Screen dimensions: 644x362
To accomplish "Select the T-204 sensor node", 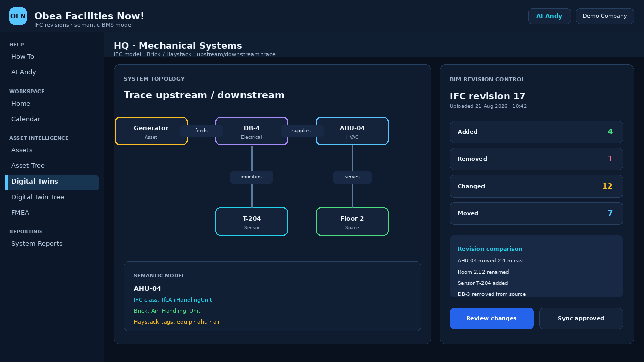I will tap(252, 222).
